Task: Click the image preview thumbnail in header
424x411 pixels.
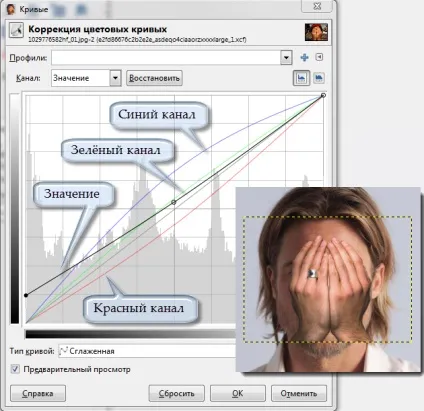Action: (x=316, y=32)
